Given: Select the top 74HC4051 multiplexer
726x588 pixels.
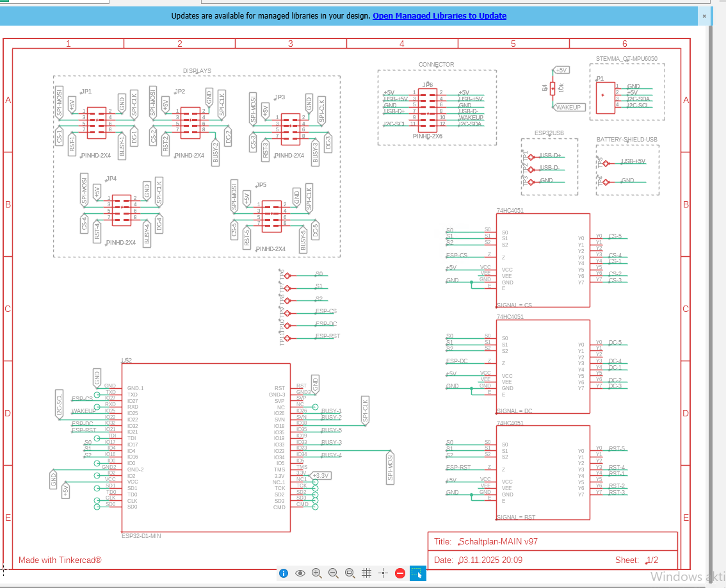Looking at the screenshot, I should pyautogui.click(x=543, y=259).
